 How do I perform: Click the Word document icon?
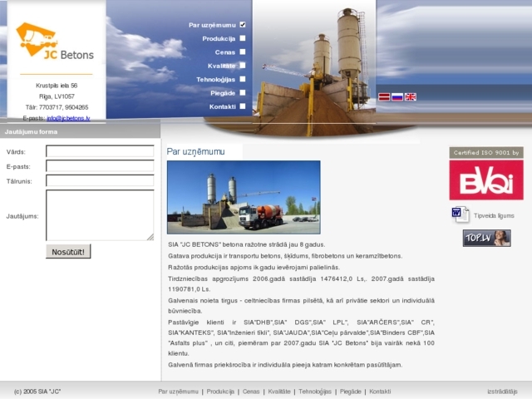click(461, 214)
